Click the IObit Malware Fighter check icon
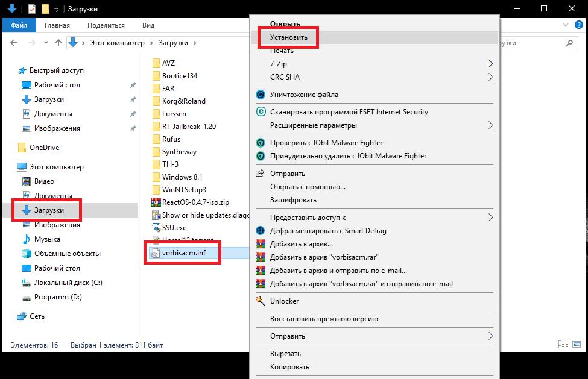The image size is (588, 379). (261, 143)
